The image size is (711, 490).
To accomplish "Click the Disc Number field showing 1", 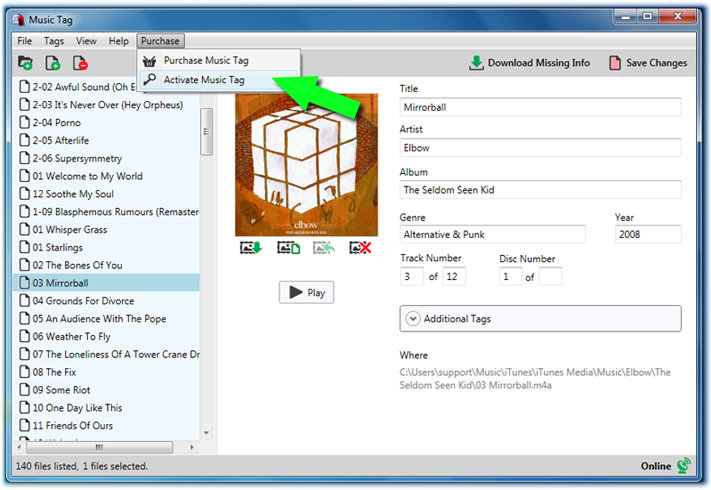I will pyautogui.click(x=511, y=277).
